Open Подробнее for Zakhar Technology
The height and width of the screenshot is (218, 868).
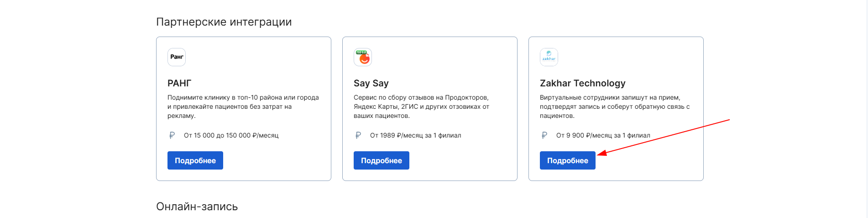click(x=568, y=160)
